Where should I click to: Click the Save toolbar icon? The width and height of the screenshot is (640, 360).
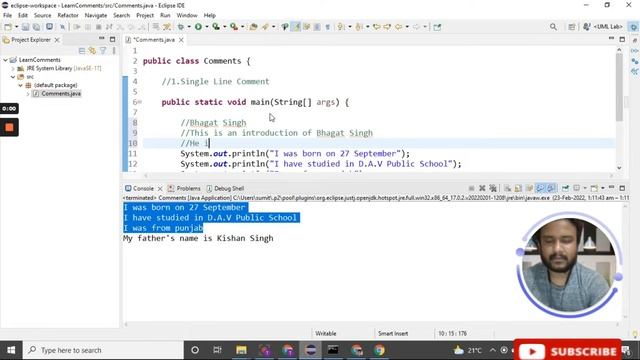tap(25, 27)
